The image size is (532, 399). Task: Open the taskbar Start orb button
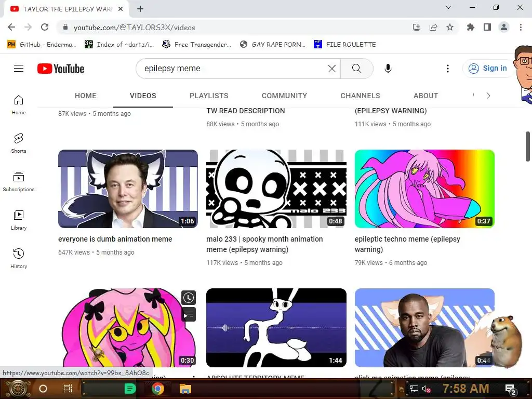[x=18, y=389]
